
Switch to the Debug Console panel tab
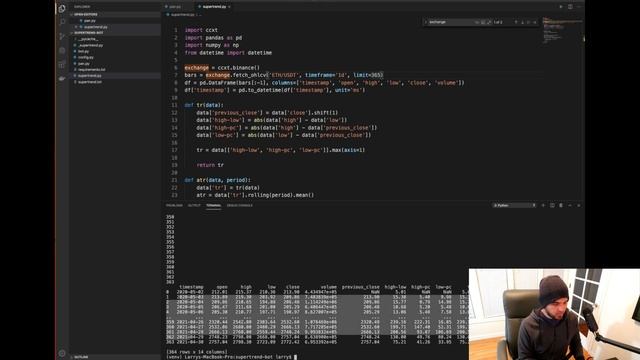240,205
